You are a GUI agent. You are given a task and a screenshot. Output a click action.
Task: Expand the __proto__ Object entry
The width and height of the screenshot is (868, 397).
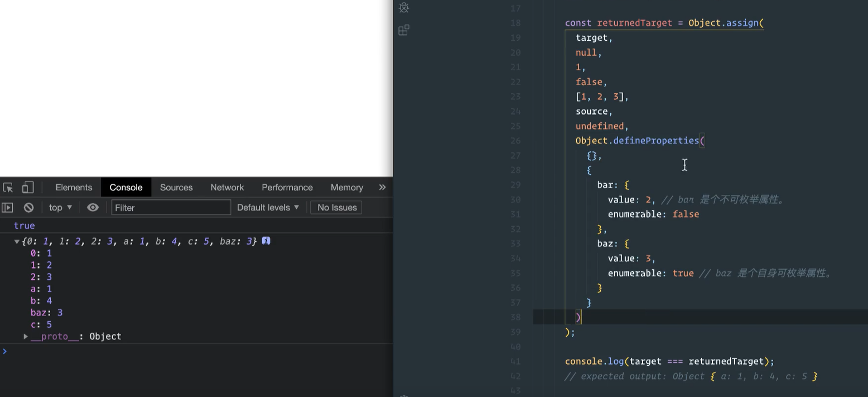point(26,336)
